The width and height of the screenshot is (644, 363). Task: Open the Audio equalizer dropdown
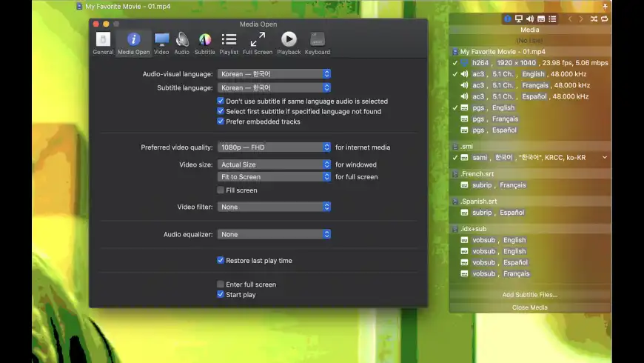(274, 234)
